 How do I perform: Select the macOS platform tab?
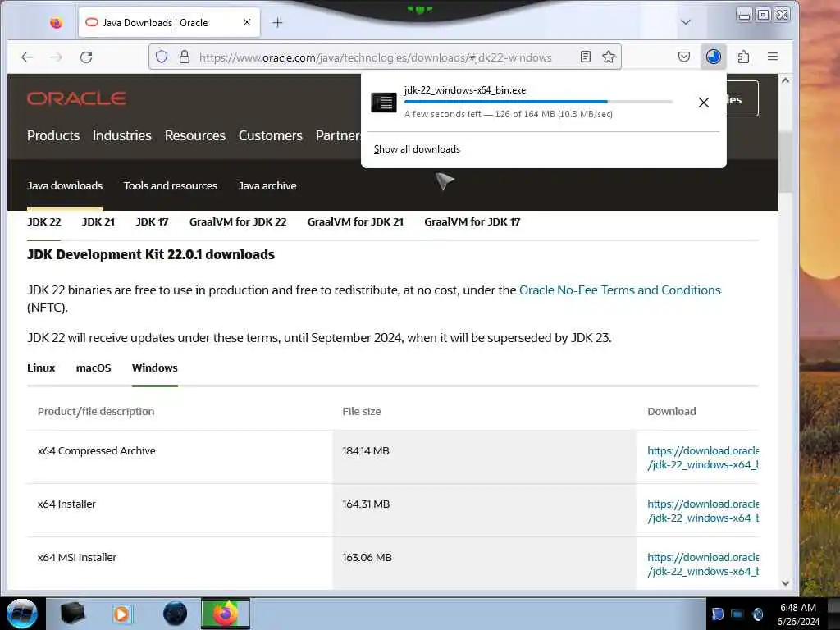coord(94,368)
